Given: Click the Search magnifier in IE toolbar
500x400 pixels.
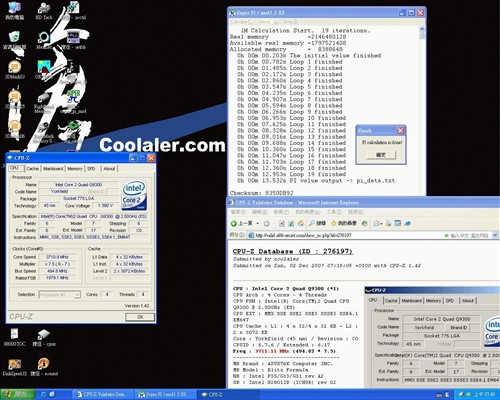Looking at the screenshot, I should [x=317, y=223].
